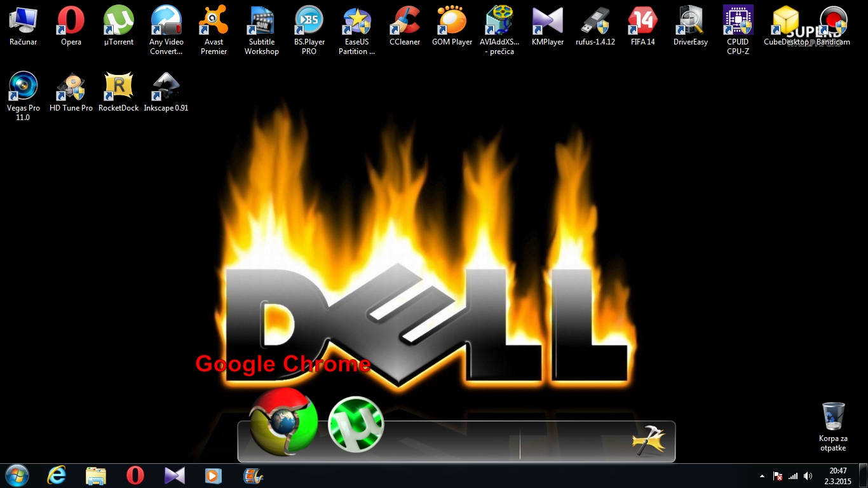This screenshot has height=488, width=868.
Task: Select the Subtitle Workshop shortcut
Action: (x=262, y=30)
